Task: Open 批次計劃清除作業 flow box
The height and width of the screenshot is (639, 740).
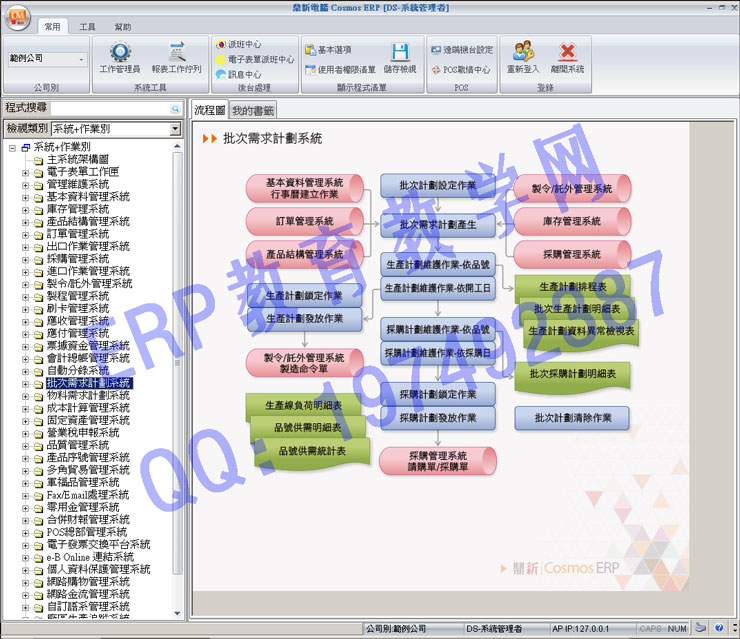Action: click(x=572, y=418)
